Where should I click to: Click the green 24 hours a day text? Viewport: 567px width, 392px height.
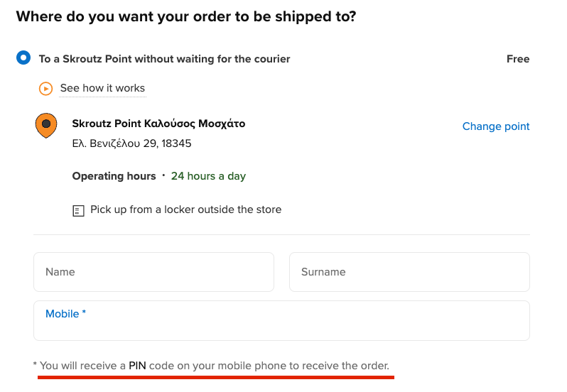(x=208, y=176)
